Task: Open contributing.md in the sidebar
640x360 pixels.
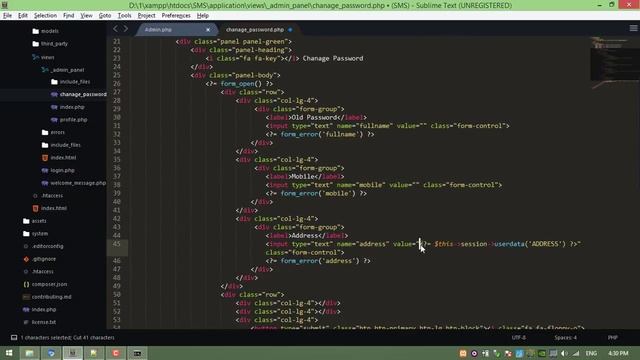Action: (x=51, y=297)
